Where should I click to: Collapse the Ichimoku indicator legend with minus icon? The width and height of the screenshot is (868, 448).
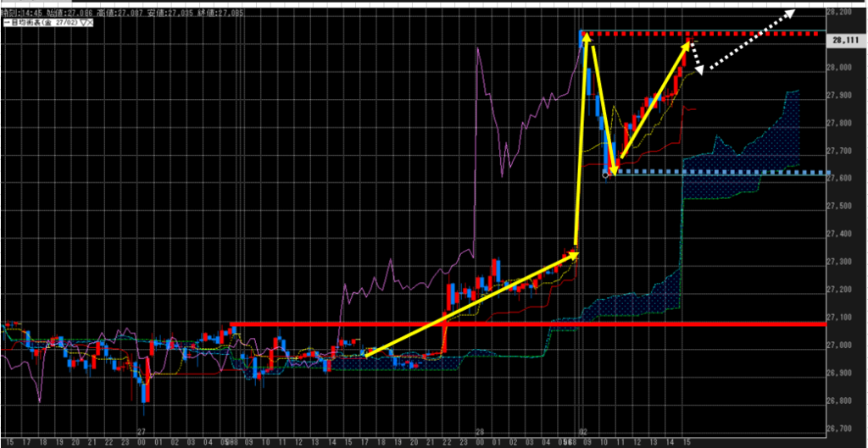[x=6, y=23]
